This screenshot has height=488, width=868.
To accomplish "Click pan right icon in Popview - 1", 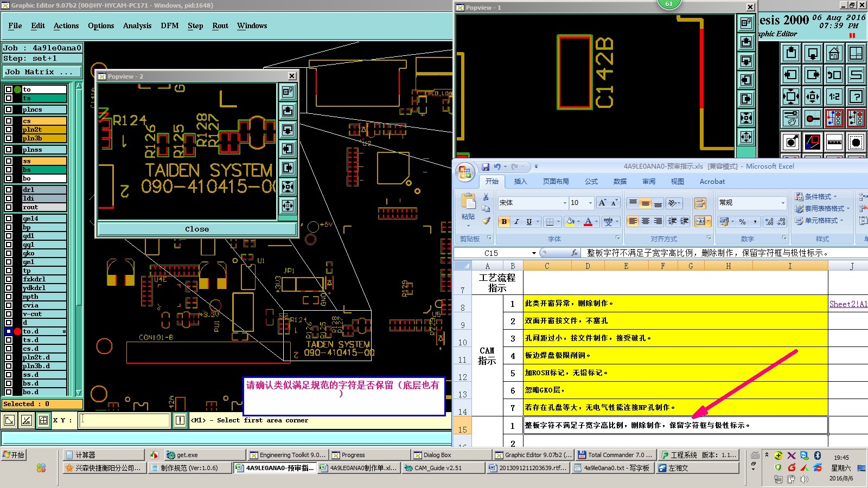I will 746,99.
